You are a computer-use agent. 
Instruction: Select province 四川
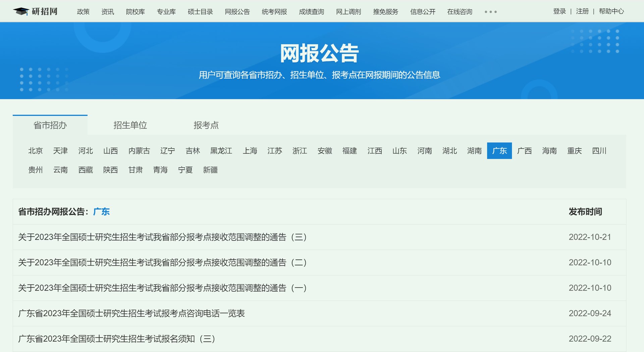click(599, 151)
